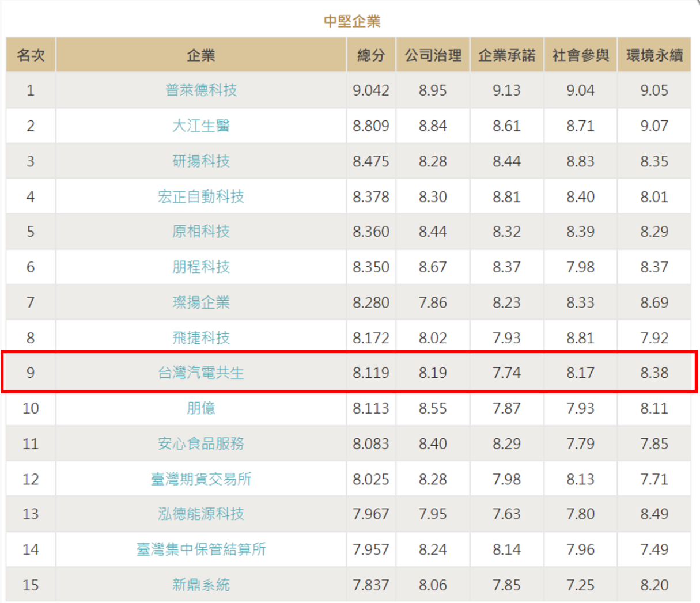Open the 安心食品服務 company link

(x=200, y=443)
